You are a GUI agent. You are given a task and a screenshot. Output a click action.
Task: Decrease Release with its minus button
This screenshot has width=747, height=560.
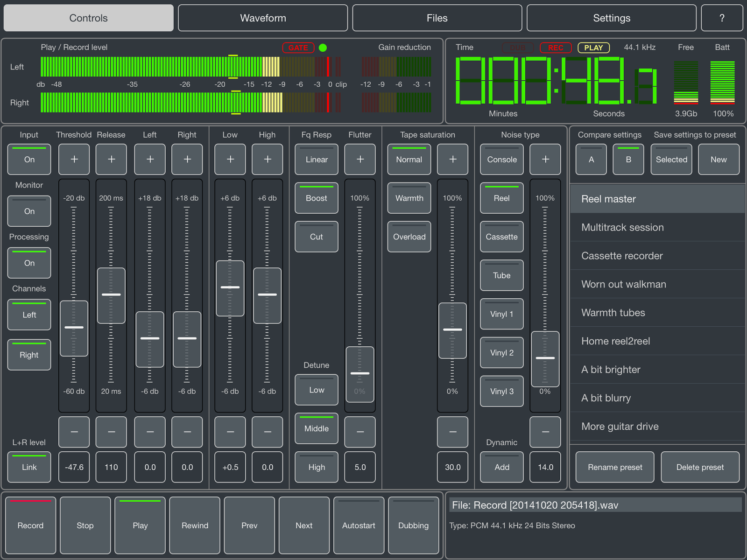coord(111,432)
